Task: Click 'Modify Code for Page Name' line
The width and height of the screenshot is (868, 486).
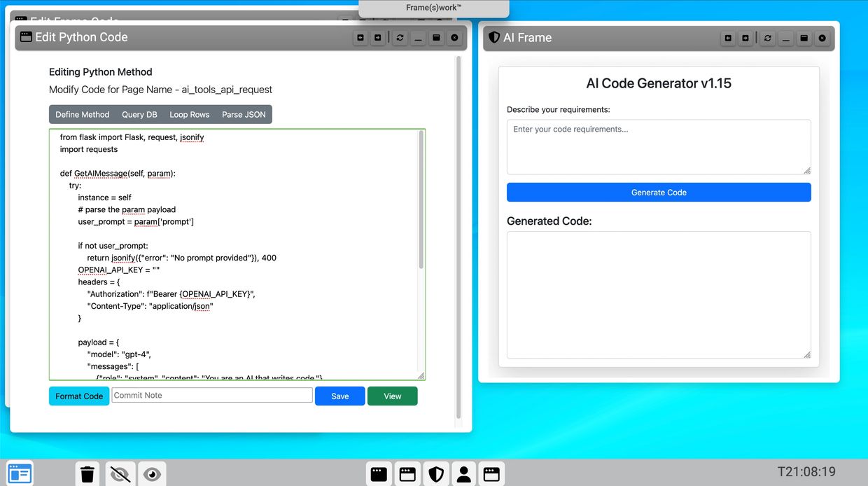Action: pos(160,90)
